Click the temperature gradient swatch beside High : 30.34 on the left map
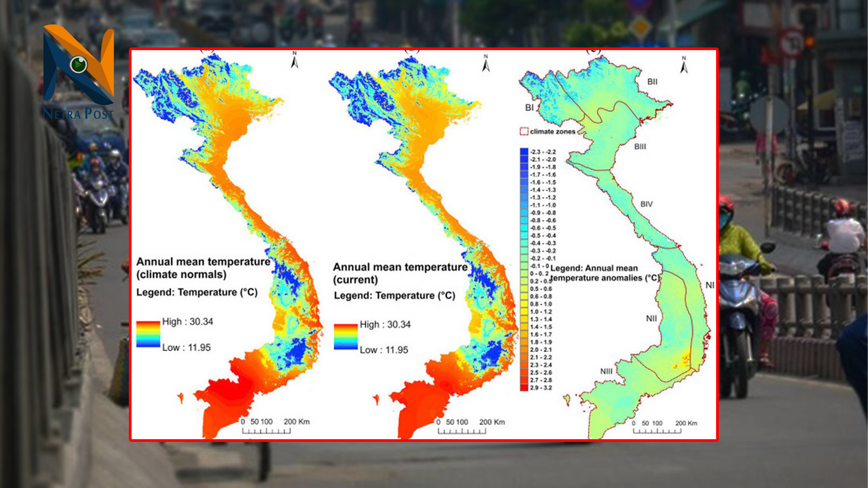The height and width of the screenshot is (488, 868). (148, 334)
